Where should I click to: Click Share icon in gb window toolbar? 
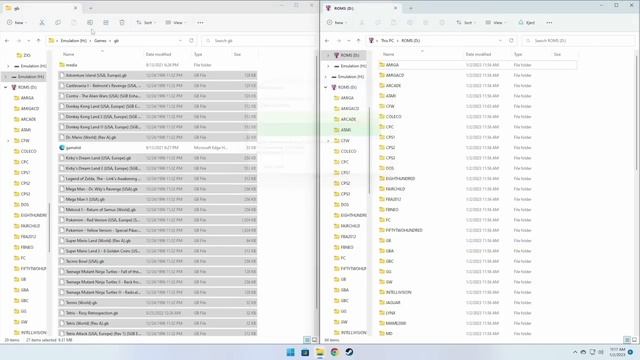coord(106,23)
